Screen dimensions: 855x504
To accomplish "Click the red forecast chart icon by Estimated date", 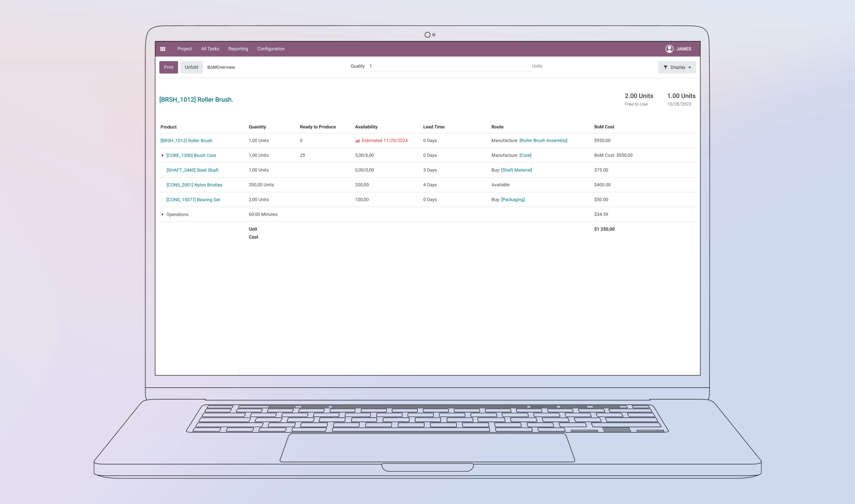I will [357, 141].
